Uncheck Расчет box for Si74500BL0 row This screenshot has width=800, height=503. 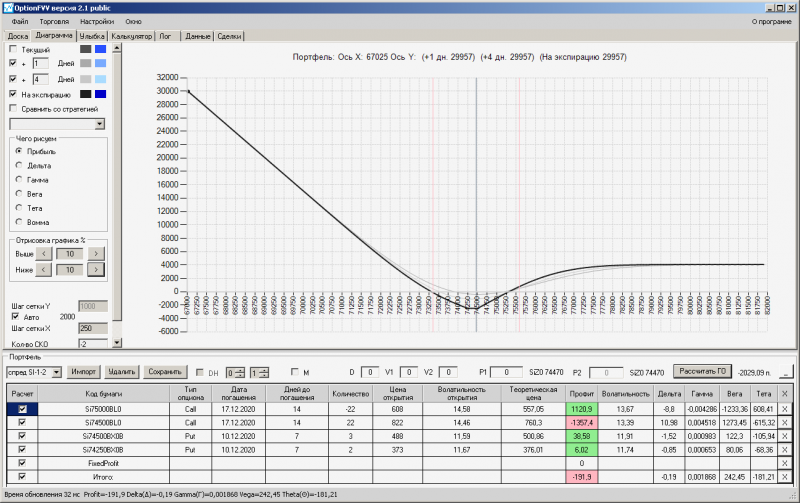tap(22, 422)
